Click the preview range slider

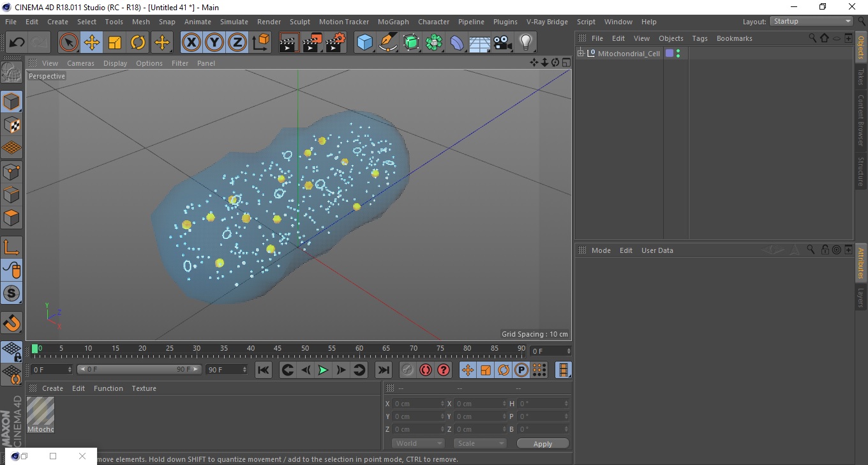click(x=140, y=369)
